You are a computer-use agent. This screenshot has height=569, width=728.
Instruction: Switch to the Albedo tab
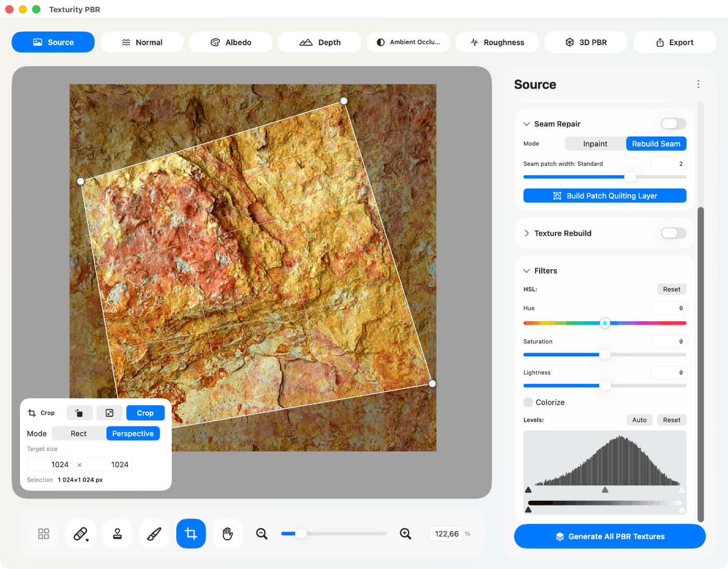(231, 42)
